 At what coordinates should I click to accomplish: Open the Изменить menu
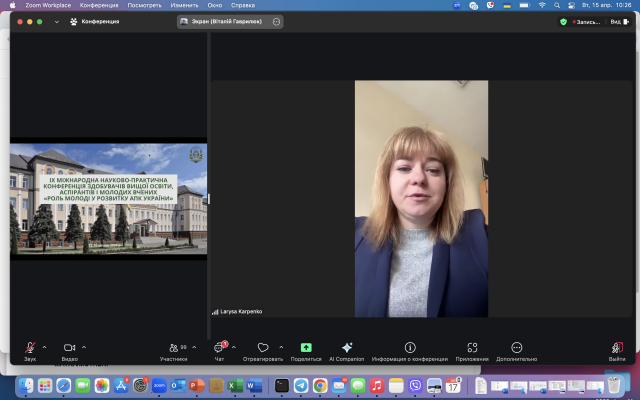coord(184,5)
